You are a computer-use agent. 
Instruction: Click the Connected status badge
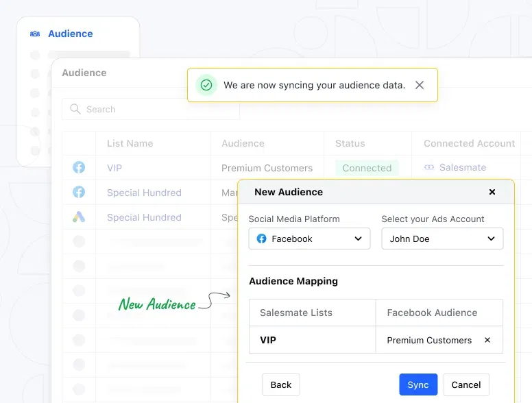click(367, 168)
